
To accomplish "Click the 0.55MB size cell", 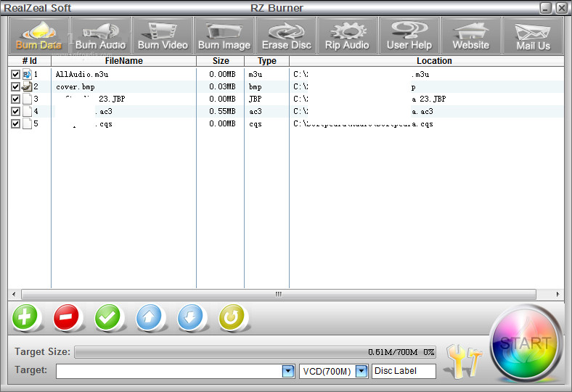I will click(x=222, y=111).
